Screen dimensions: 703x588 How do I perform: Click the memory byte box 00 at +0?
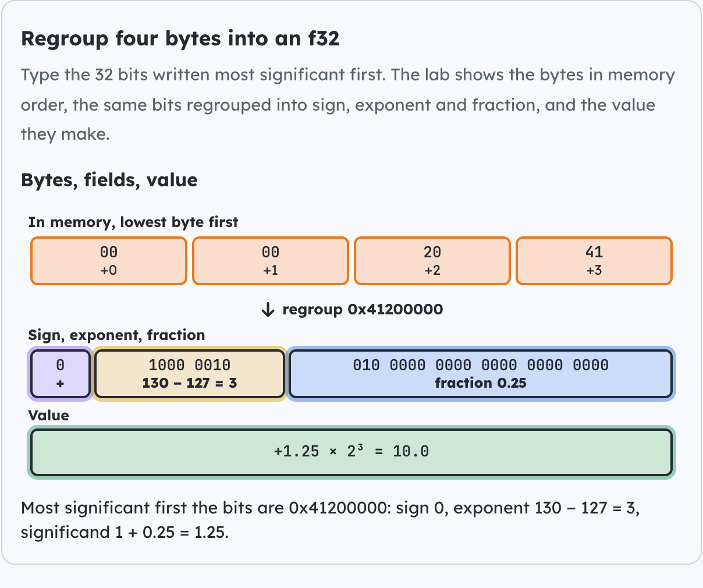[109, 261]
